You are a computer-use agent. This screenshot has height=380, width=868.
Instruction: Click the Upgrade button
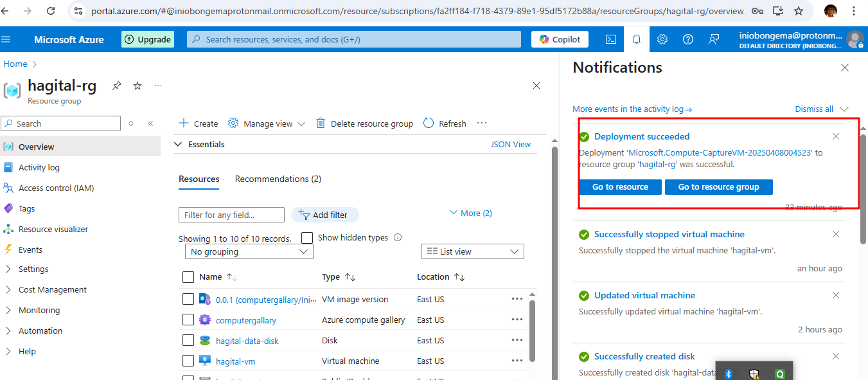(148, 39)
